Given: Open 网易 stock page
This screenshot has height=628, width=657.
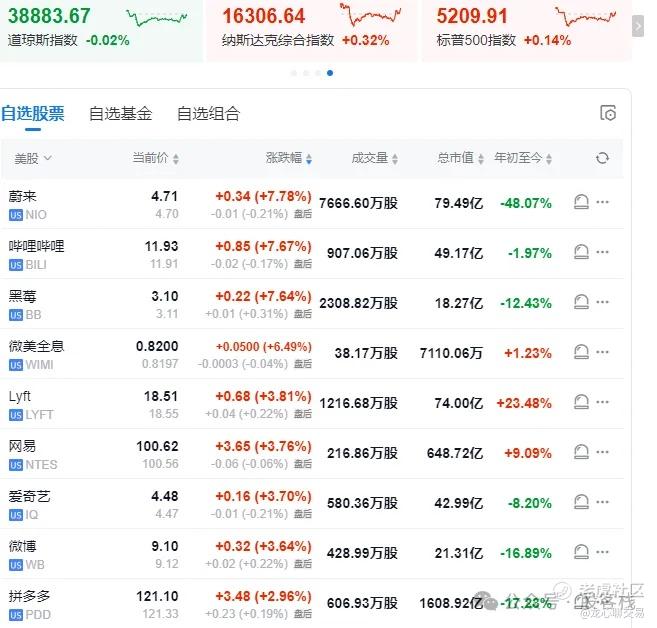Looking at the screenshot, I should pyautogui.click(x=23, y=446).
